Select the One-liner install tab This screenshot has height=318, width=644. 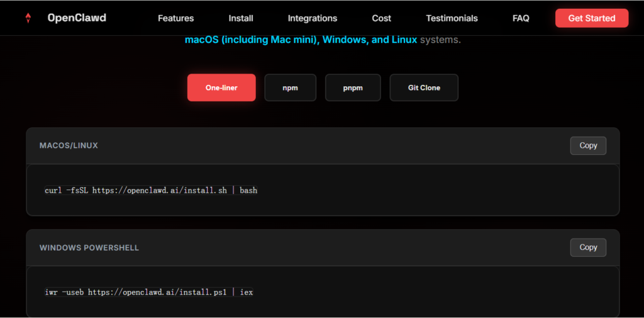click(221, 88)
